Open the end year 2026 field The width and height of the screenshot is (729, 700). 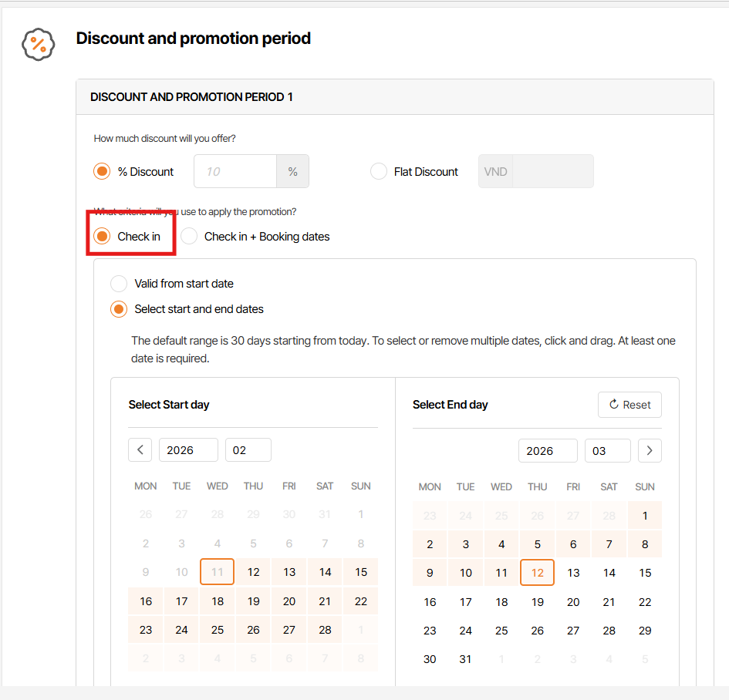[x=548, y=450]
